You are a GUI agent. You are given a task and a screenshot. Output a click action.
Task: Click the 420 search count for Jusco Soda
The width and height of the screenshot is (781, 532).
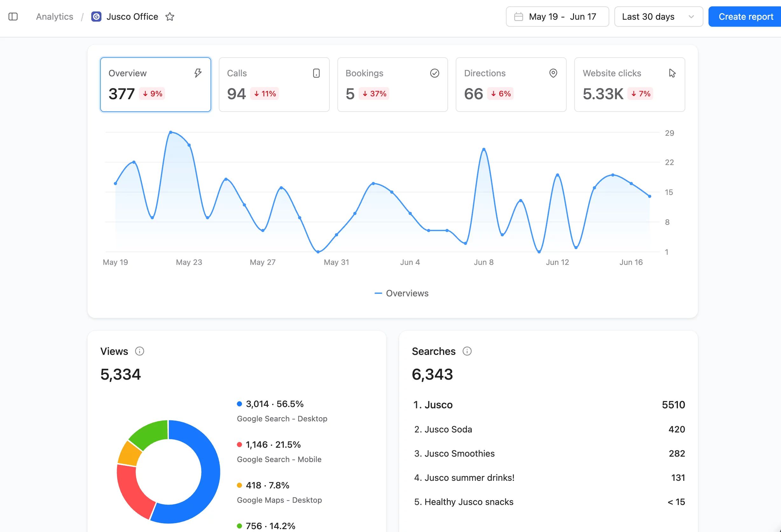click(677, 430)
